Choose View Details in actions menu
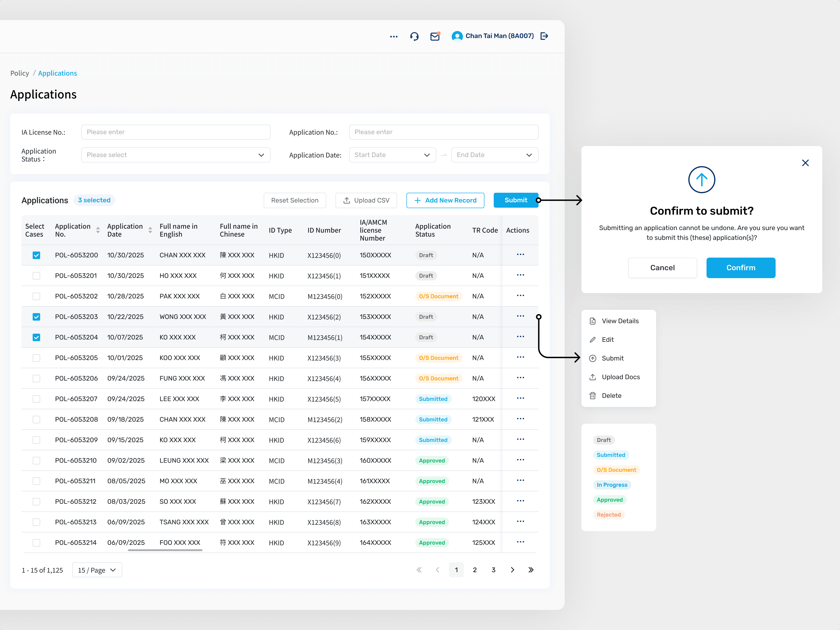The image size is (840, 630). (x=620, y=321)
